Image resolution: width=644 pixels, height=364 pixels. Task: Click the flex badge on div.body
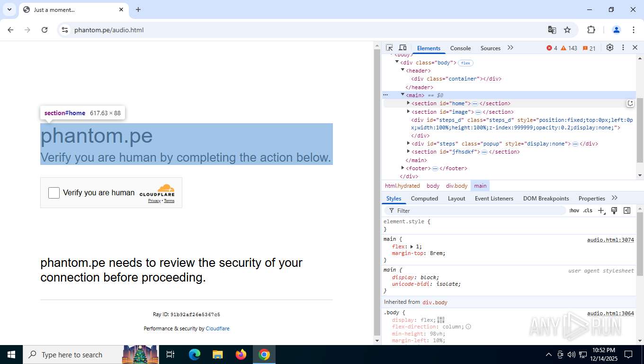(x=466, y=63)
